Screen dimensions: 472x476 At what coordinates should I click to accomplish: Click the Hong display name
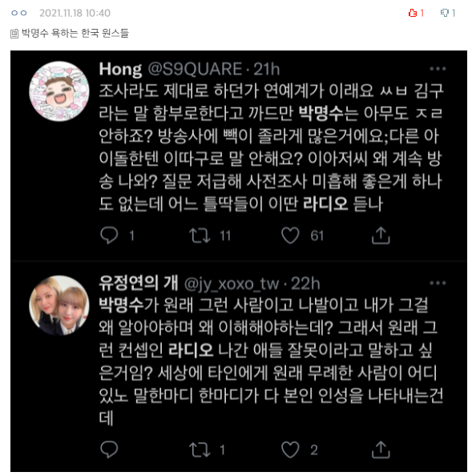(120, 70)
